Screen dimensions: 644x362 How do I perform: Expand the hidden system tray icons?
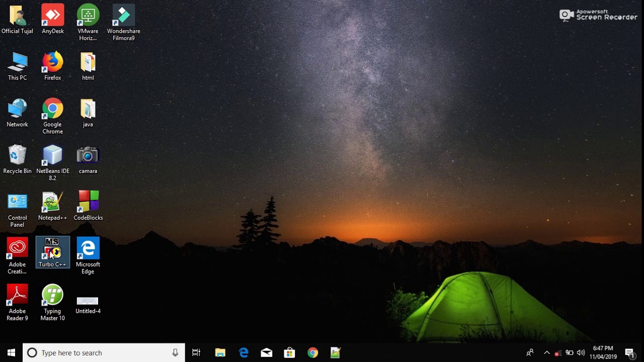click(x=547, y=352)
